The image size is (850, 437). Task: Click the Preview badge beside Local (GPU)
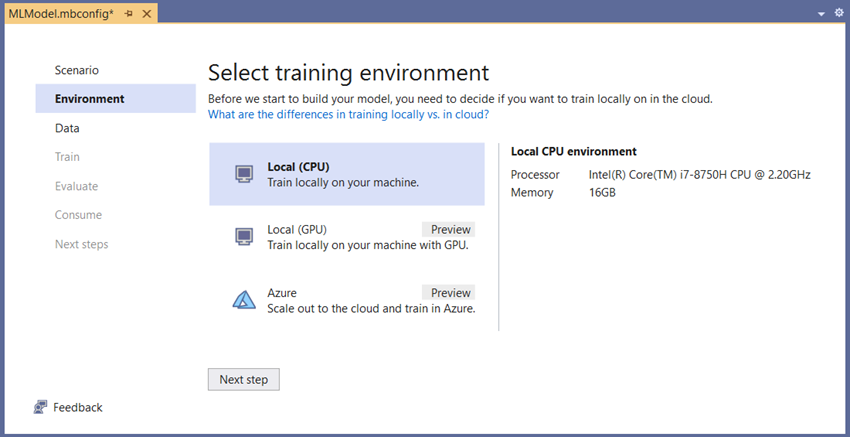coord(448,229)
